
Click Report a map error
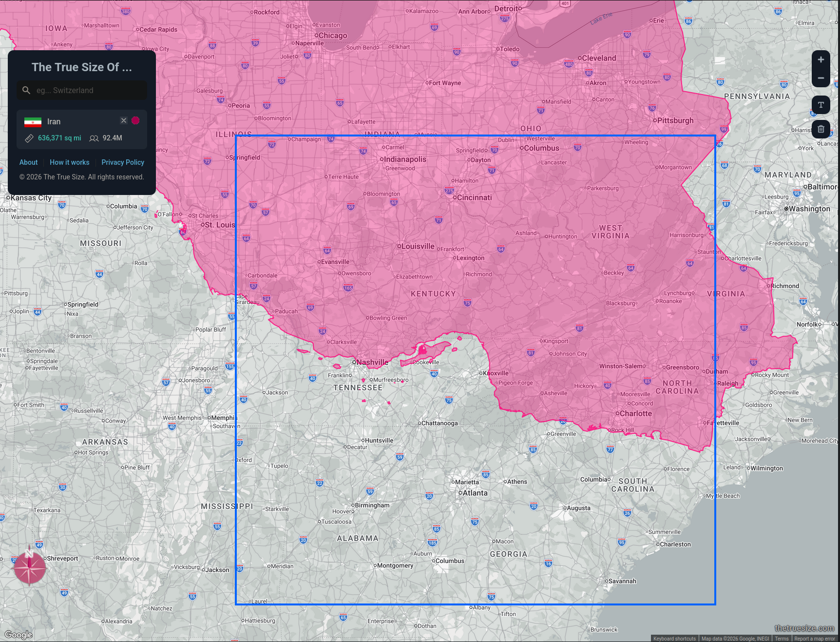coord(815,639)
